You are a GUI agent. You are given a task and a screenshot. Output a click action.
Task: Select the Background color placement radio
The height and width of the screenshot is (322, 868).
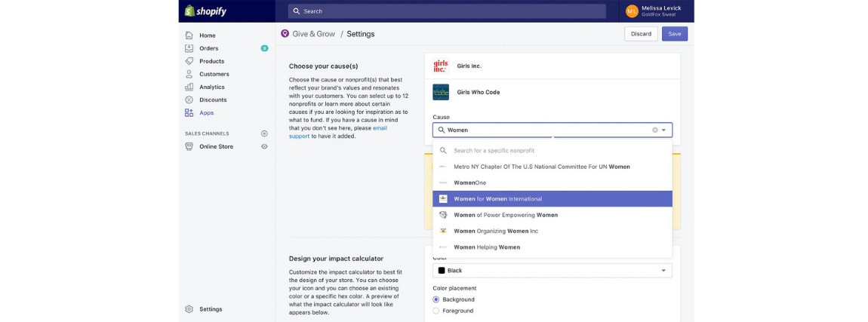coord(436,299)
